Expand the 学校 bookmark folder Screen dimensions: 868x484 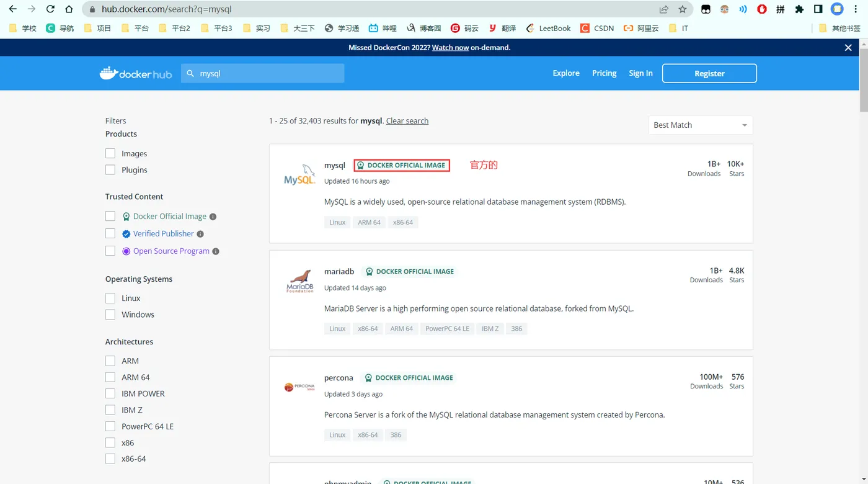[x=24, y=28]
